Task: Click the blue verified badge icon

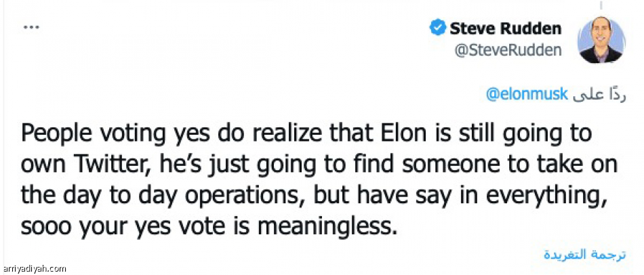Action: (x=437, y=28)
